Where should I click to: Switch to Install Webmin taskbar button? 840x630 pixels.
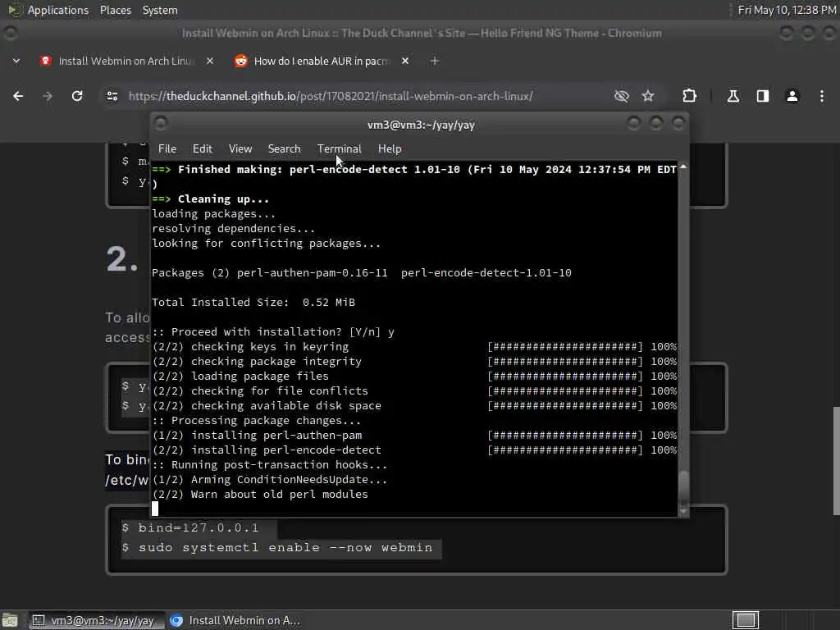(235, 620)
